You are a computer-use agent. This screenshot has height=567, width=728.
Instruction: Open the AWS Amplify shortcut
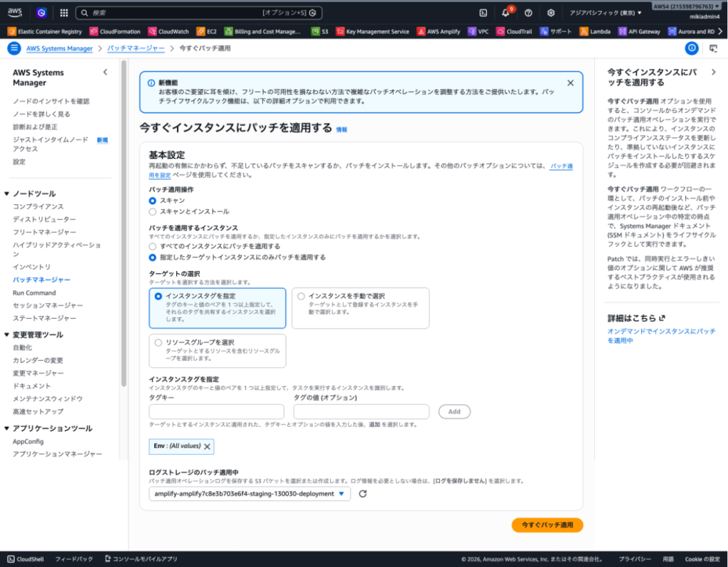click(x=439, y=31)
